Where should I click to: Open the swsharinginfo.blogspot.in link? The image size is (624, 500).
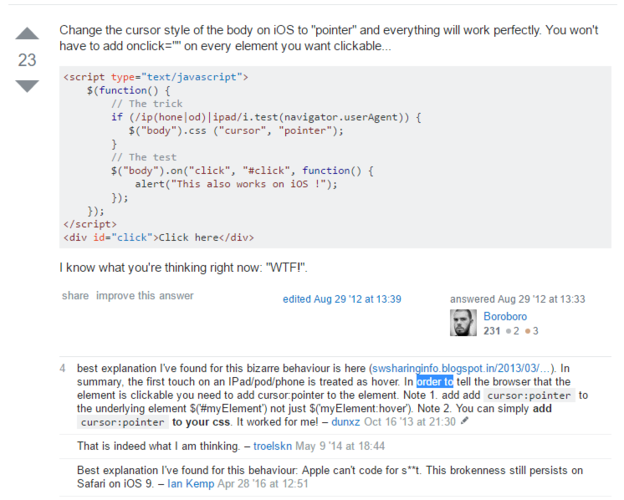461,368
